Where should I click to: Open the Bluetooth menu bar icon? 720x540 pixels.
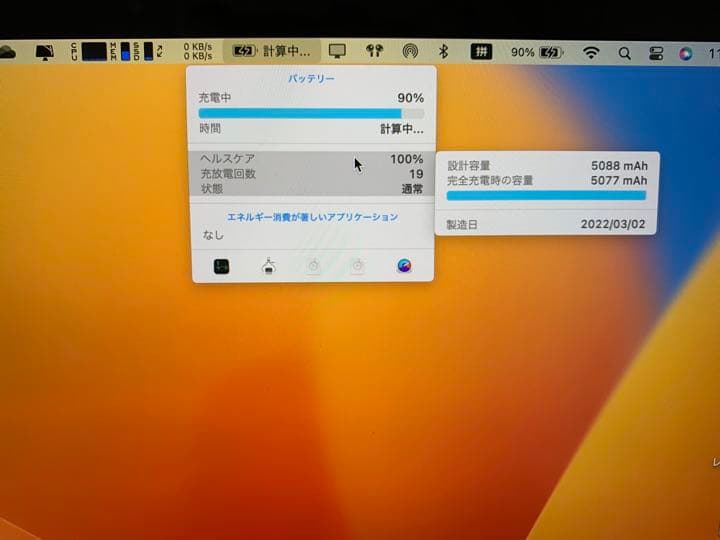[x=443, y=51]
